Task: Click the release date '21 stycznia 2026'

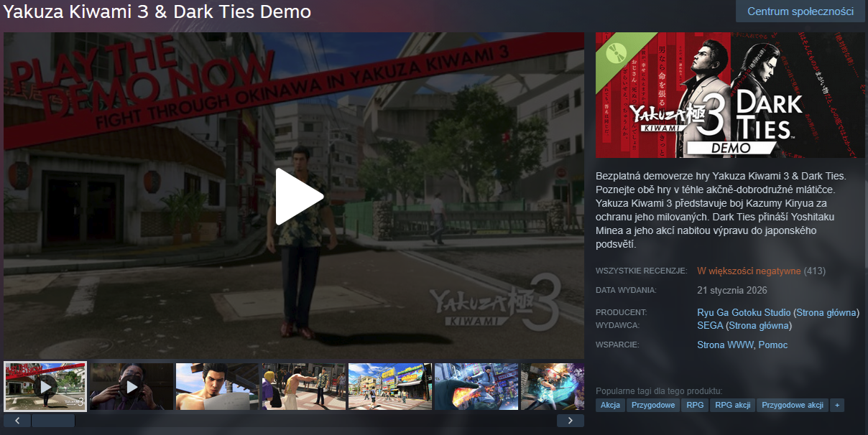Action: tap(732, 290)
